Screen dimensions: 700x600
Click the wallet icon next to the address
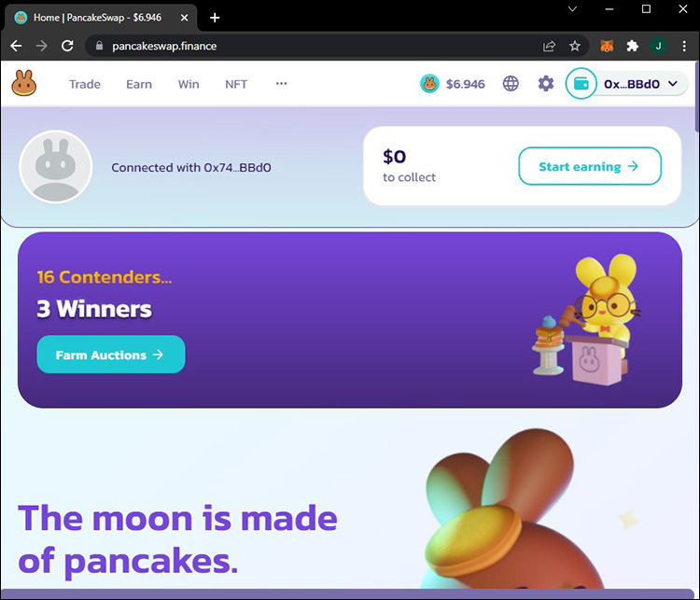[581, 83]
